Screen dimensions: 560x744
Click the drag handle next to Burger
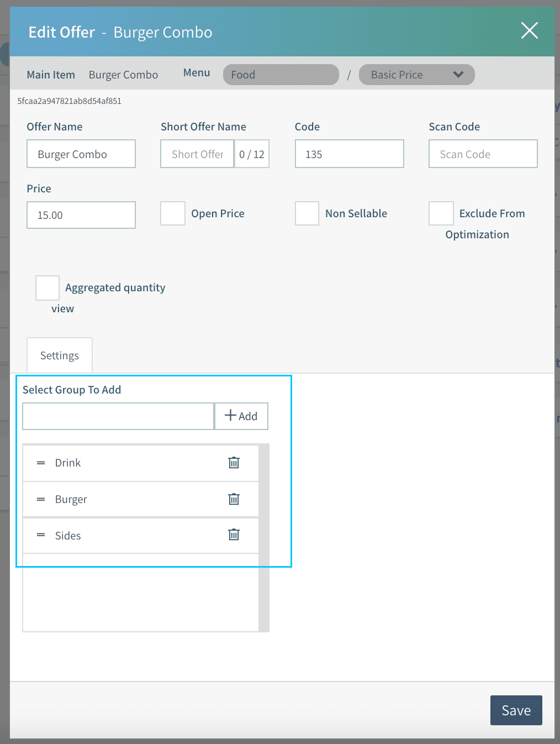(41, 499)
